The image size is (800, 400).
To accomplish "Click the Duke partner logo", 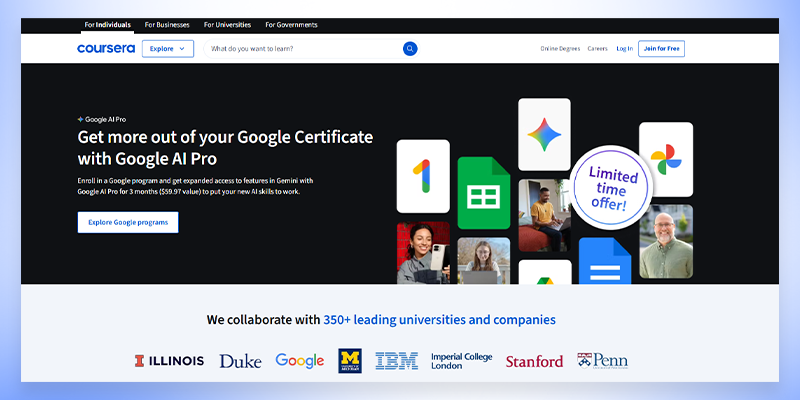I will coord(240,361).
